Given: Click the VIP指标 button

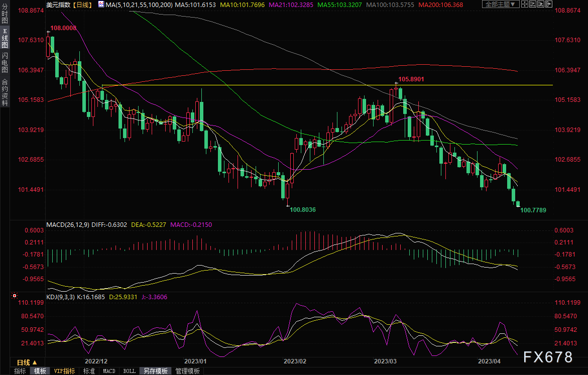Looking at the screenshot, I should click(64, 371).
